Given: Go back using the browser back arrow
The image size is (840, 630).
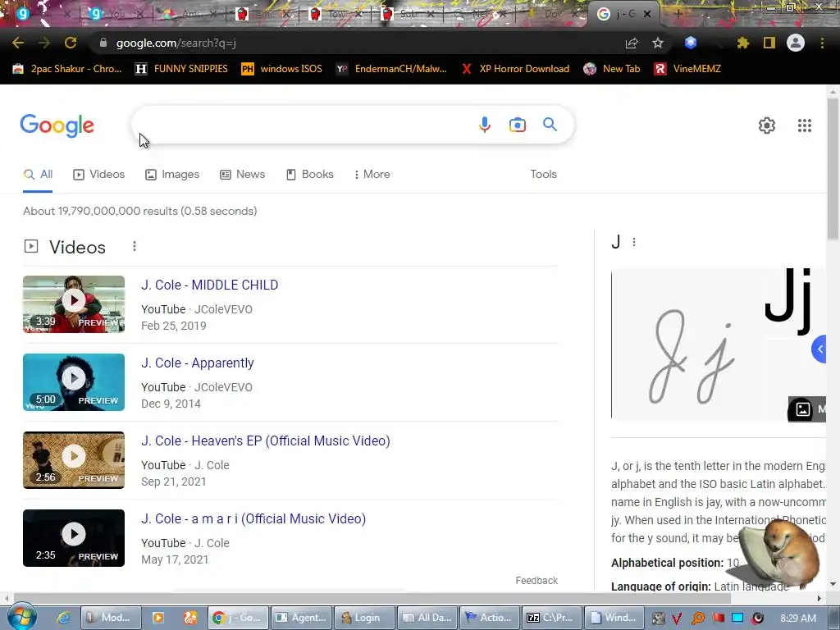Looking at the screenshot, I should coord(18,43).
